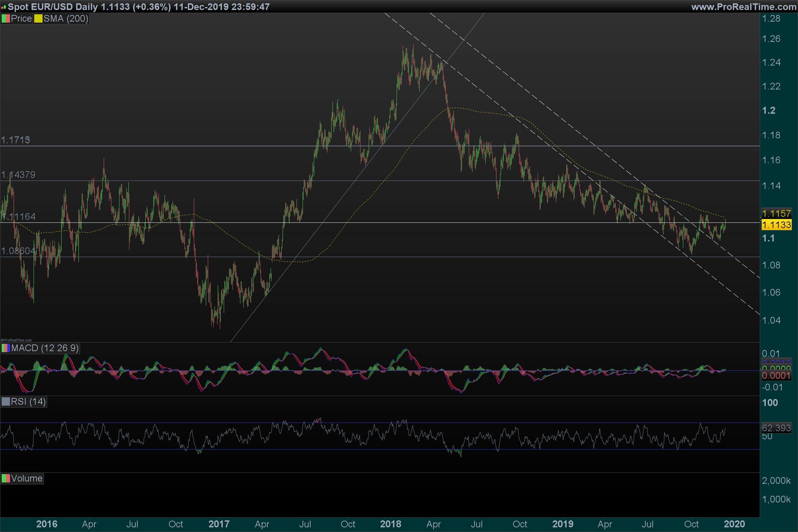Click the gray RSI legend icon

pyautogui.click(x=6, y=402)
